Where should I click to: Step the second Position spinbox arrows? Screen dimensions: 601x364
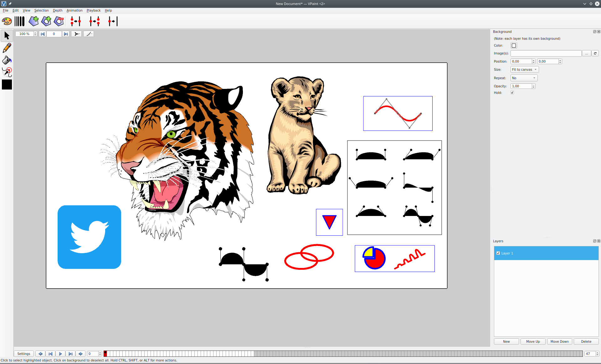560,61
